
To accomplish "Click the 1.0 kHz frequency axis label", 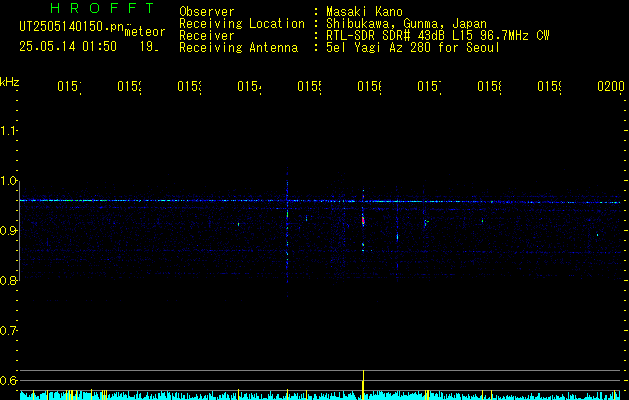I will coord(8,181).
